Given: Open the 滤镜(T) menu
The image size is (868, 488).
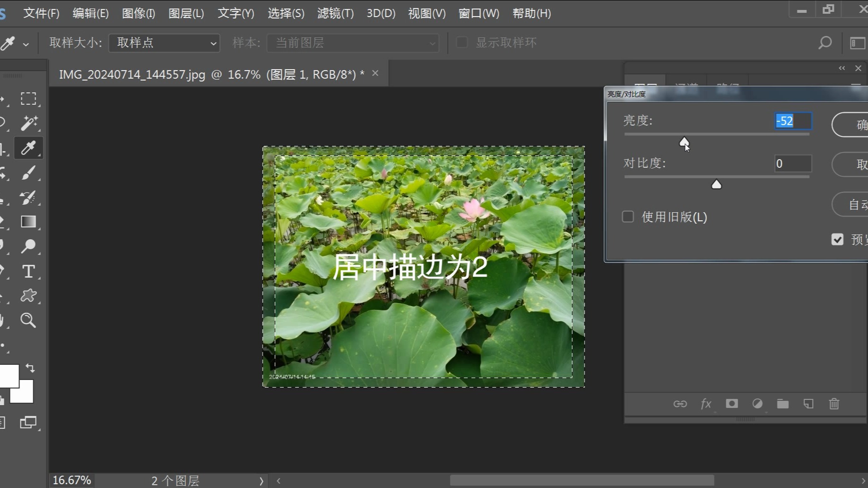Looking at the screenshot, I should 335,13.
